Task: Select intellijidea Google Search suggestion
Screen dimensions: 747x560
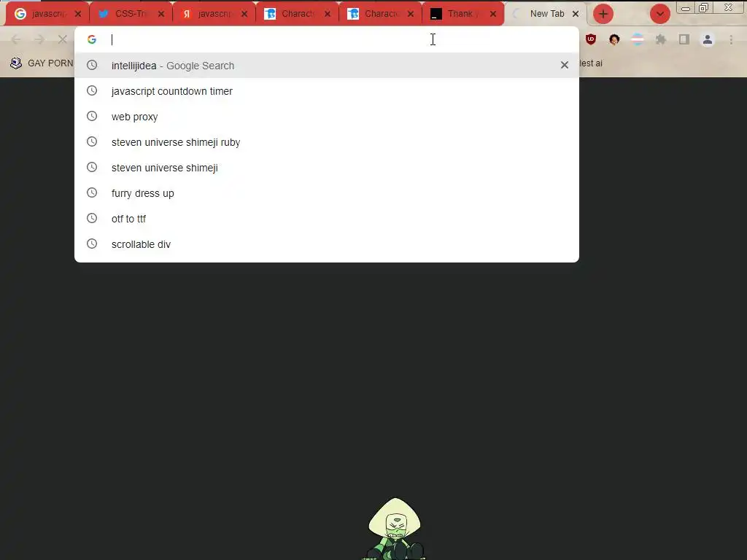Action: click(327, 65)
